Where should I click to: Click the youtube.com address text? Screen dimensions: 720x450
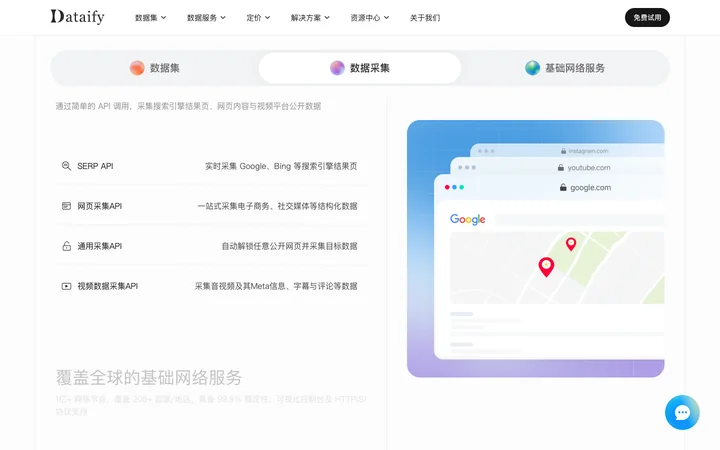coord(589,168)
